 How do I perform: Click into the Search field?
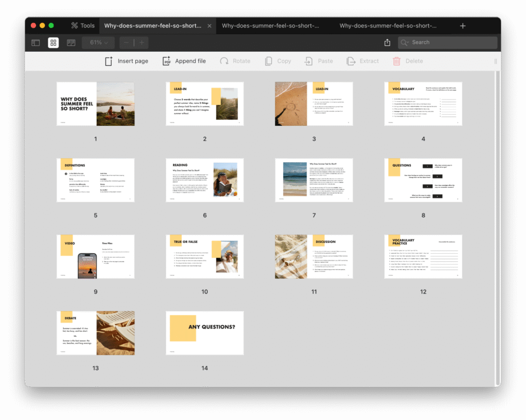(452, 43)
